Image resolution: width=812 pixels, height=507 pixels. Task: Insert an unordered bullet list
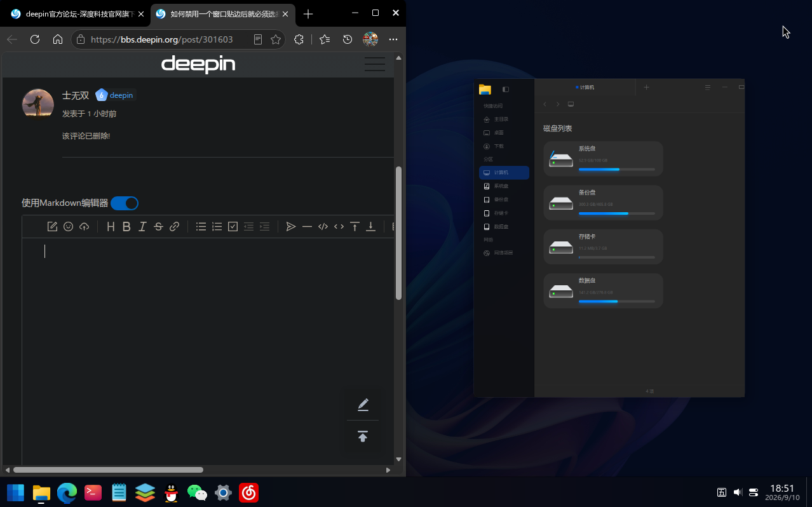pyautogui.click(x=201, y=227)
